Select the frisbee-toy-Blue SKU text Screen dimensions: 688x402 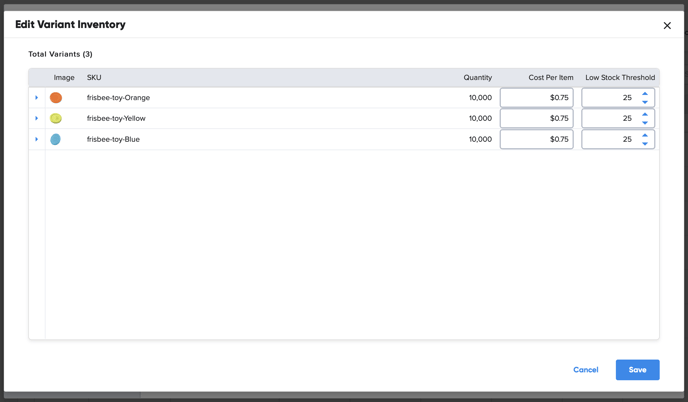click(x=113, y=139)
